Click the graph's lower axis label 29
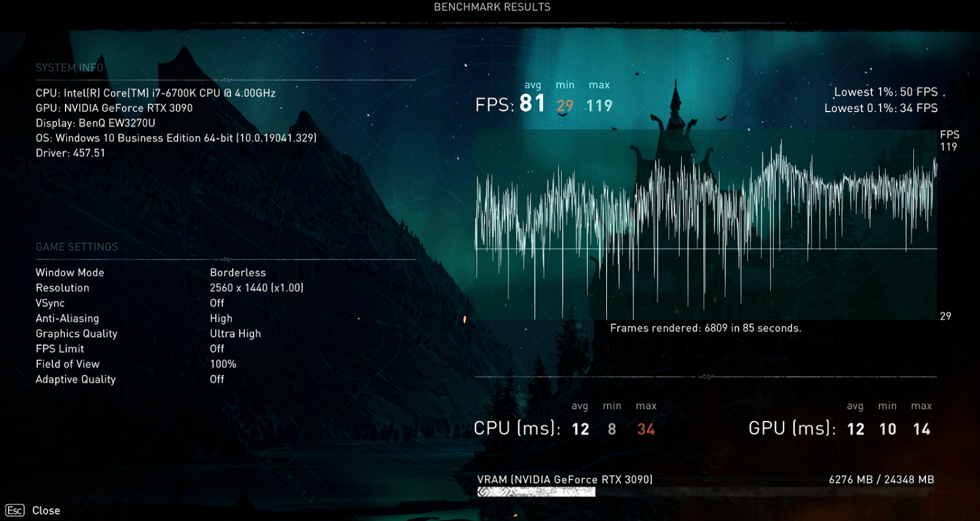 point(946,316)
